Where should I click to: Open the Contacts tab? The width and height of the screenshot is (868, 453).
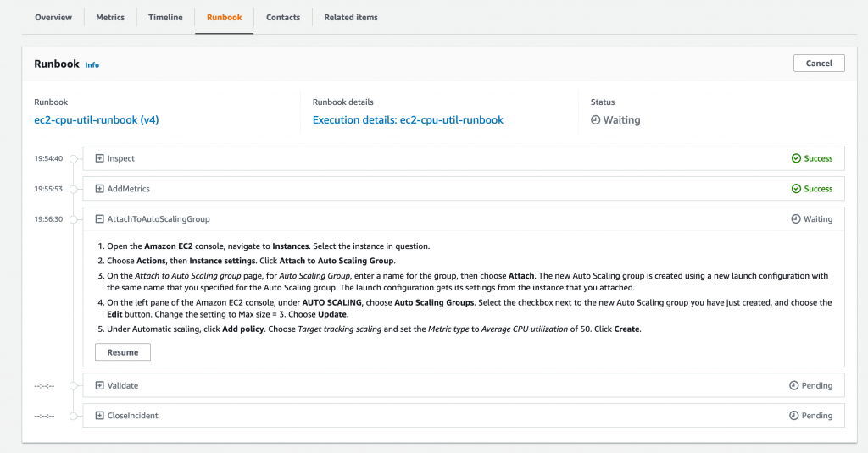point(283,17)
